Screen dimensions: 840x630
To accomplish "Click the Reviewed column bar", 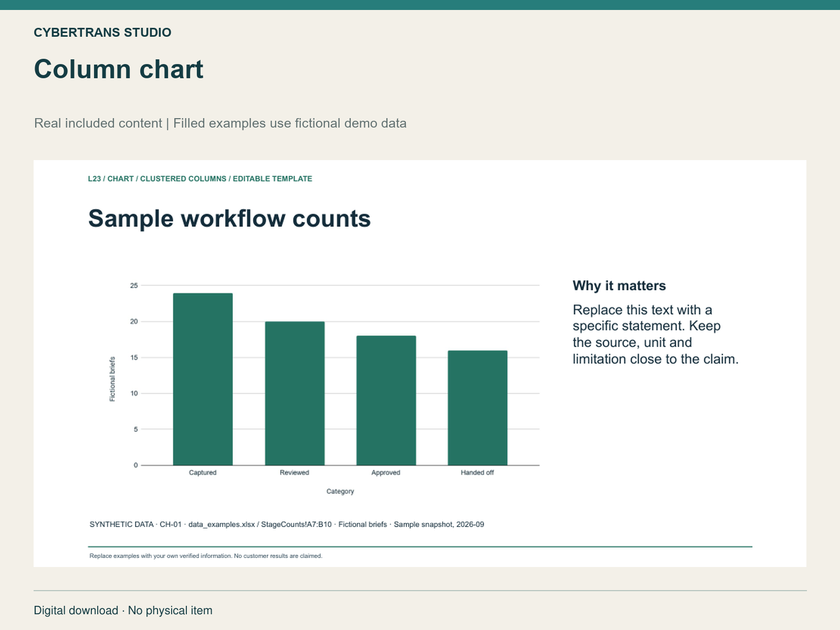I will [295, 393].
